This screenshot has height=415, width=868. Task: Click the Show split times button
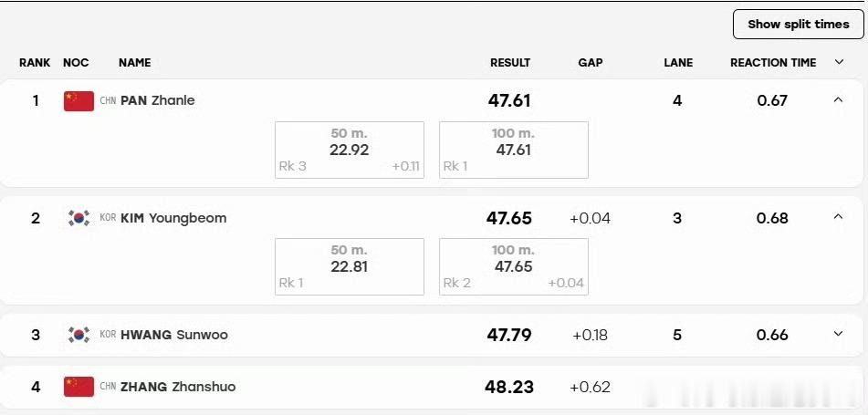[799, 25]
